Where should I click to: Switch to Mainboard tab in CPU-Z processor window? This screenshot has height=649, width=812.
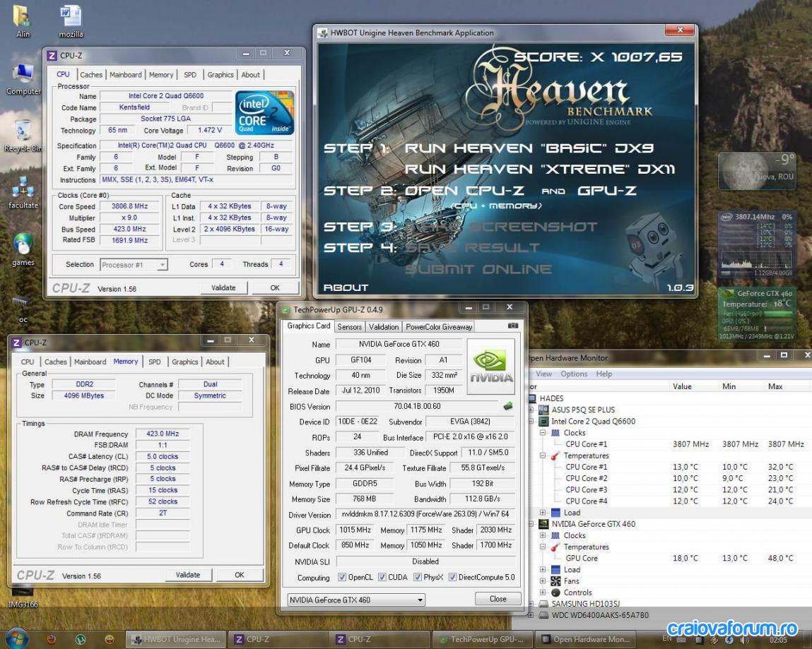[x=125, y=75]
